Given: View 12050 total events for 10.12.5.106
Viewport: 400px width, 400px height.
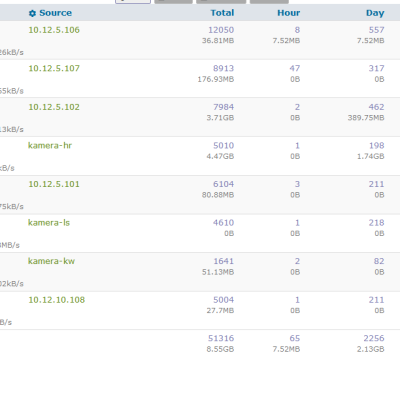Looking at the screenshot, I should (221, 30).
